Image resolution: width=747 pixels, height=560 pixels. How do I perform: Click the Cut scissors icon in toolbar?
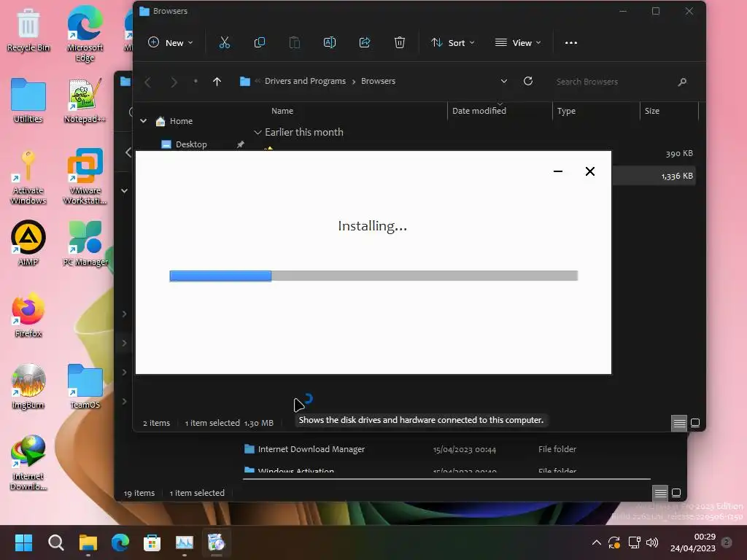225,42
